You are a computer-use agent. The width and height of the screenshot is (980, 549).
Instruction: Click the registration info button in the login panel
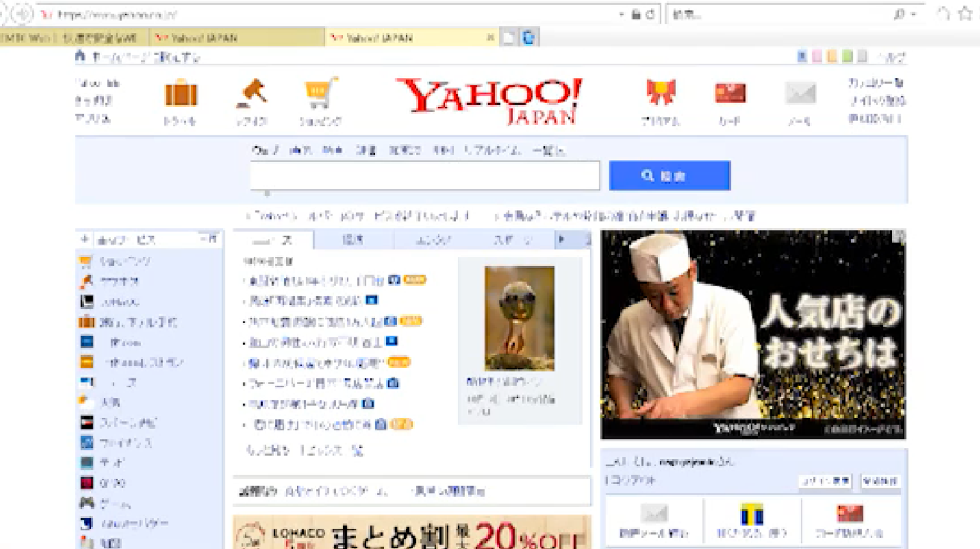pyautogui.click(x=880, y=481)
